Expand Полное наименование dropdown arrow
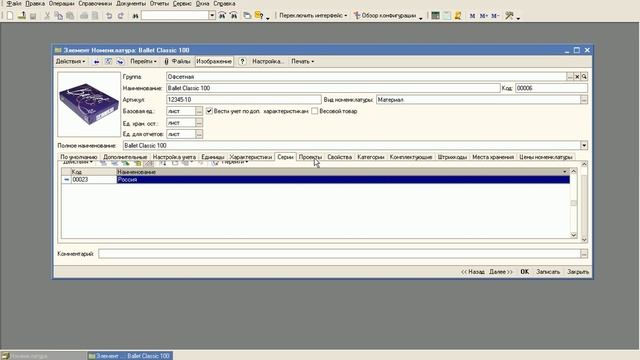This screenshot has width=640, height=360. click(x=584, y=145)
